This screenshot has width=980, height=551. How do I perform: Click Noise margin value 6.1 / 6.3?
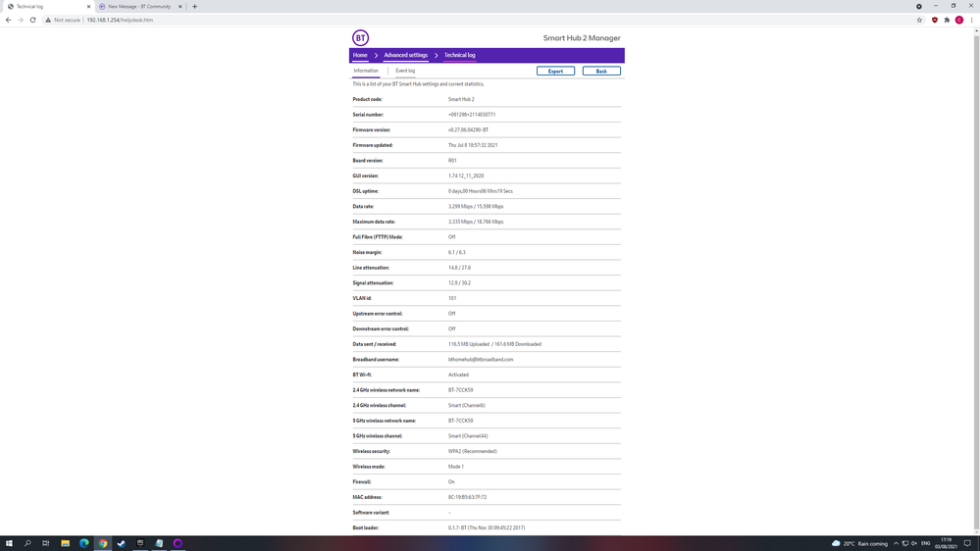(x=456, y=252)
